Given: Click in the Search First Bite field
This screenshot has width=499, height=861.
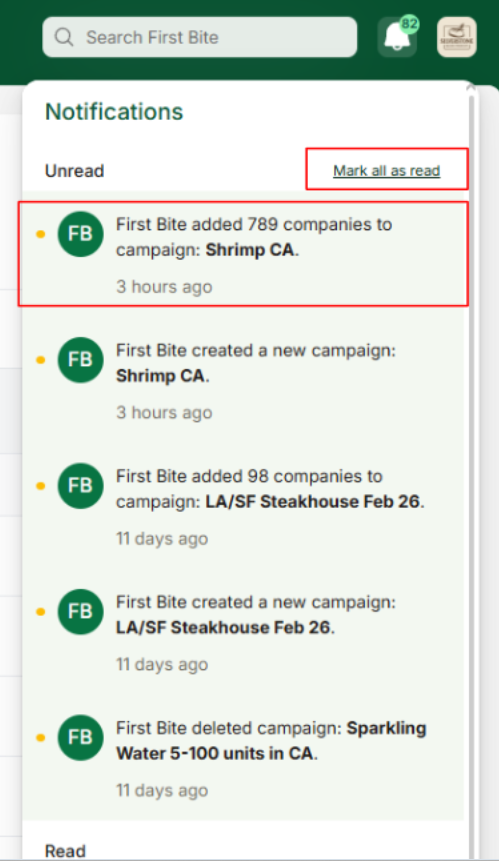Looking at the screenshot, I should pos(200,37).
